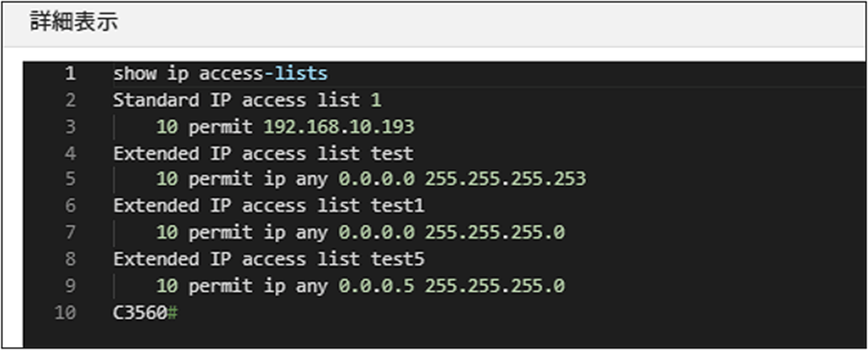Click the 0.0.0.0 address on line 7
Image resolution: width=868 pixels, height=350 pixels.
(376, 233)
